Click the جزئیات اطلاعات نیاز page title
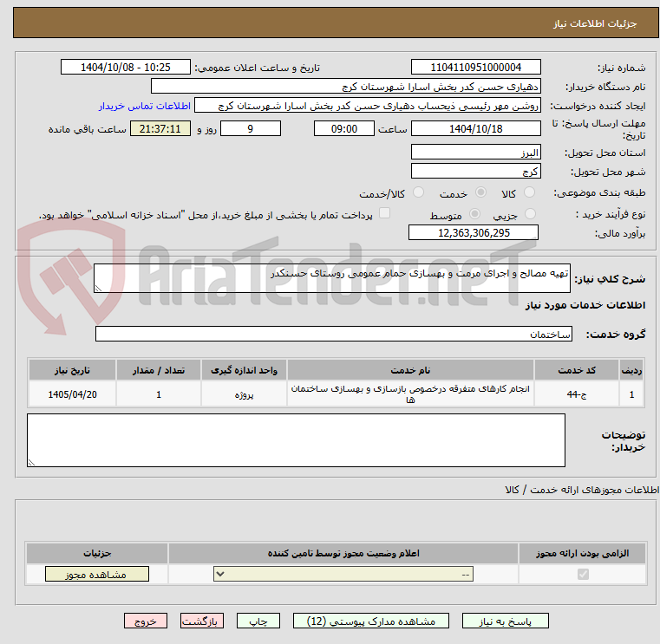 click(x=594, y=23)
